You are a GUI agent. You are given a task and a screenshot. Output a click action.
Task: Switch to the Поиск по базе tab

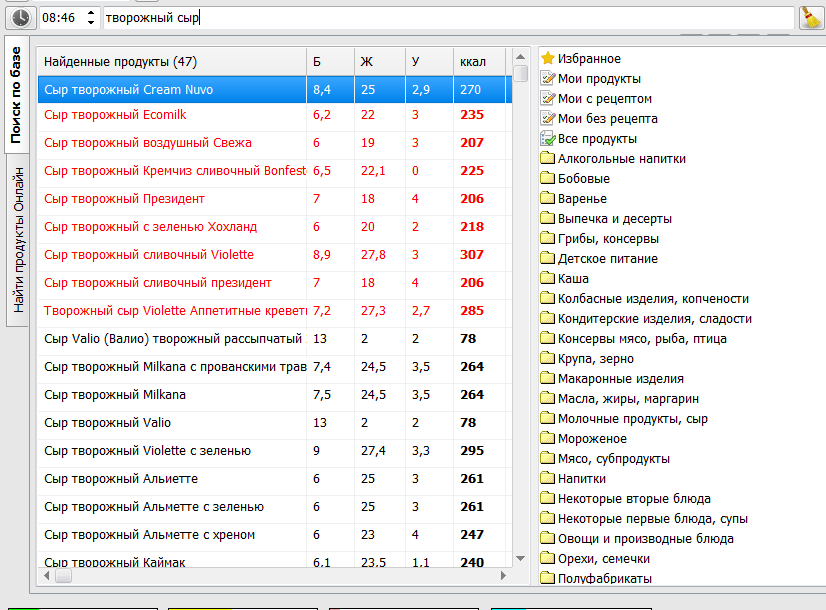pyautogui.click(x=16, y=95)
